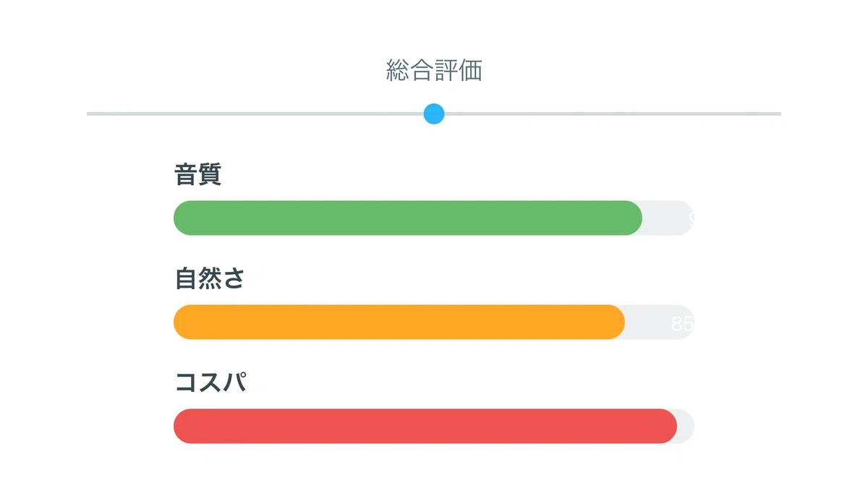Viewport: 868px width, 488px height.
Task: Click the slider track right of the blue handle
Action: tap(613, 114)
